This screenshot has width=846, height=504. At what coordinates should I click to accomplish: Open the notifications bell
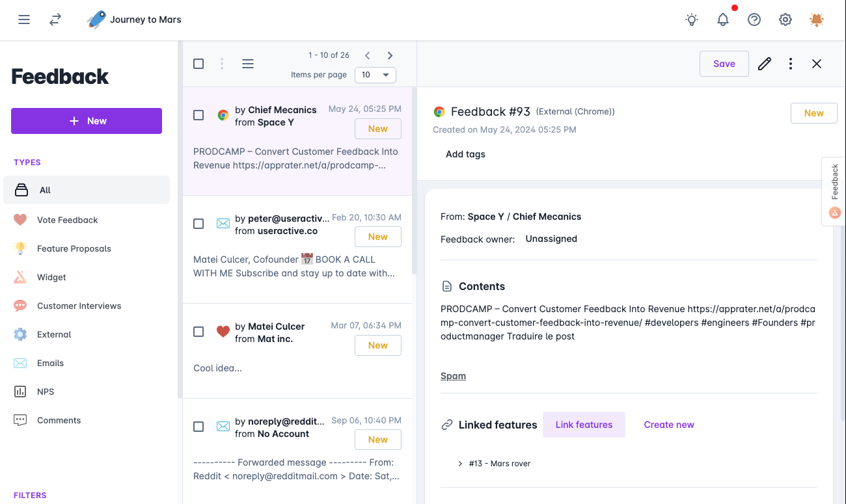(x=723, y=20)
